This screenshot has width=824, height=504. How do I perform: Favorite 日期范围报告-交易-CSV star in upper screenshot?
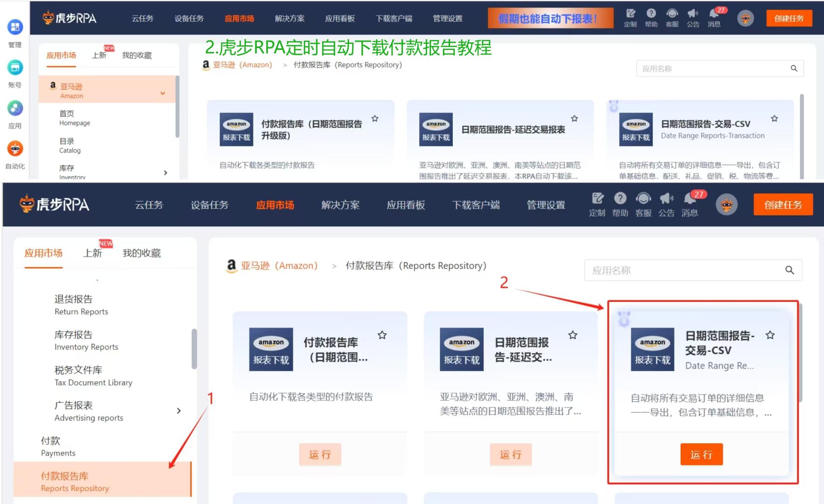(x=775, y=119)
